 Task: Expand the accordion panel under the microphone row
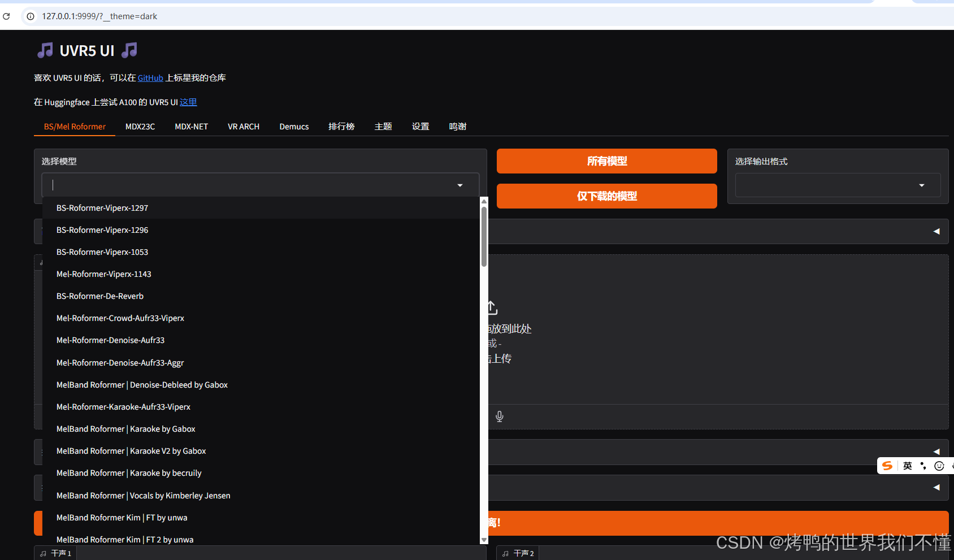(936, 452)
